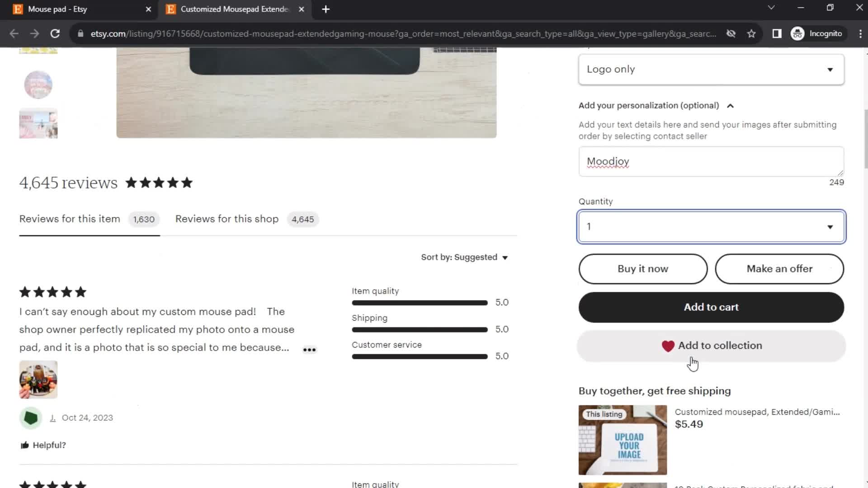Click the Add to cart button

[711, 307]
